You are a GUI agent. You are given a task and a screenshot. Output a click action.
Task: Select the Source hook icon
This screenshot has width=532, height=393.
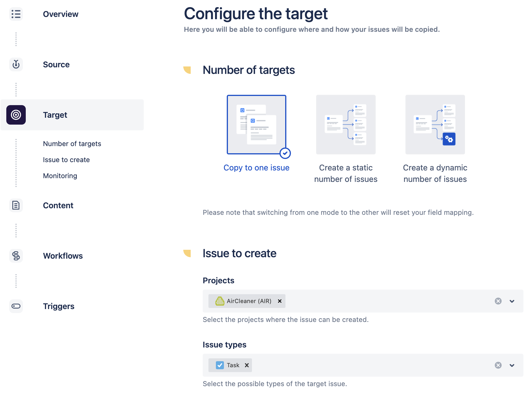pos(16,64)
